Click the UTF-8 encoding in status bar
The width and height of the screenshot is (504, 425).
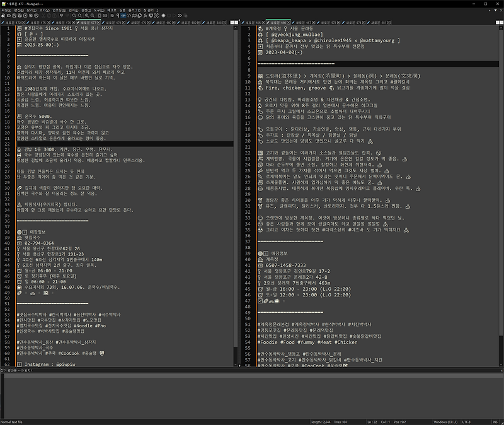pos(466,422)
